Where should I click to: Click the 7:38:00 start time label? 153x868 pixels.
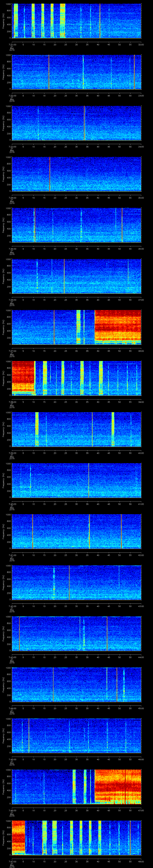point(12,402)
